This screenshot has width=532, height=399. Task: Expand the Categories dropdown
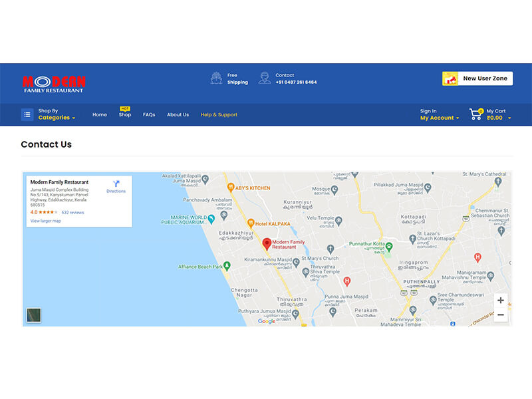pos(57,118)
